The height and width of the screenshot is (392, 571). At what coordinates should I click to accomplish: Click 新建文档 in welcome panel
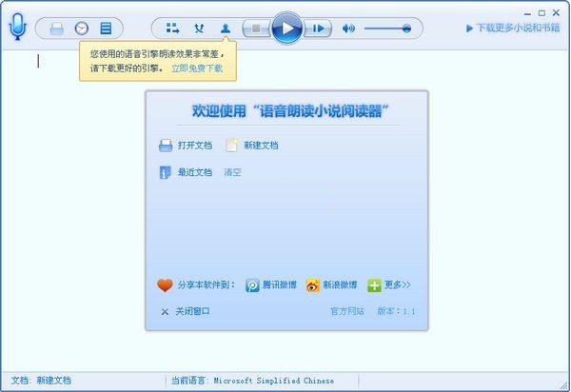click(x=261, y=146)
